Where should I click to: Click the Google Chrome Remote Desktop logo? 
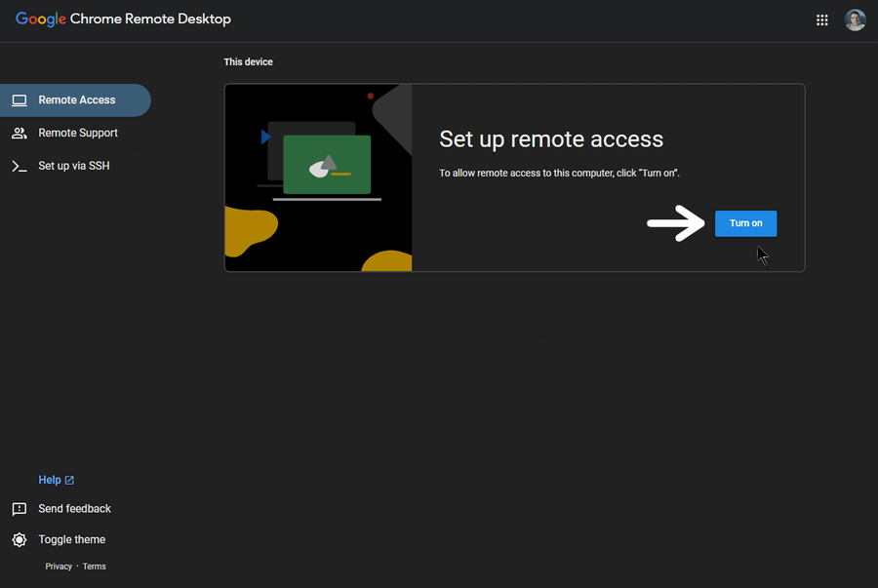[x=123, y=20]
